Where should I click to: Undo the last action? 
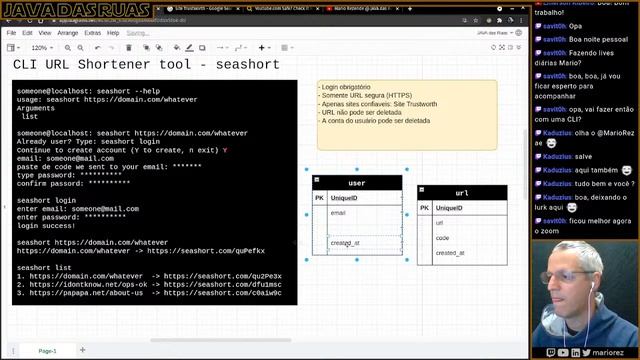[98, 48]
